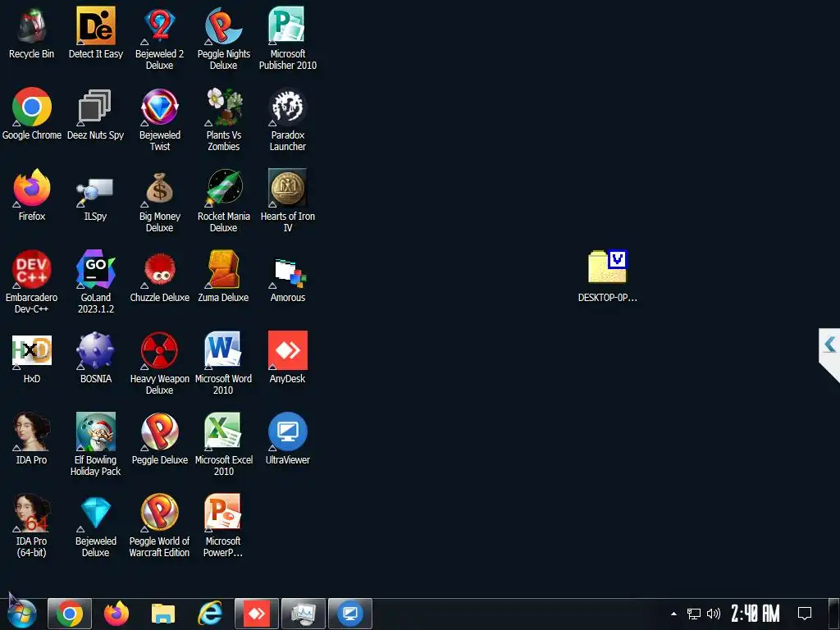Click the Show Desktop strip

tap(834, 614)
